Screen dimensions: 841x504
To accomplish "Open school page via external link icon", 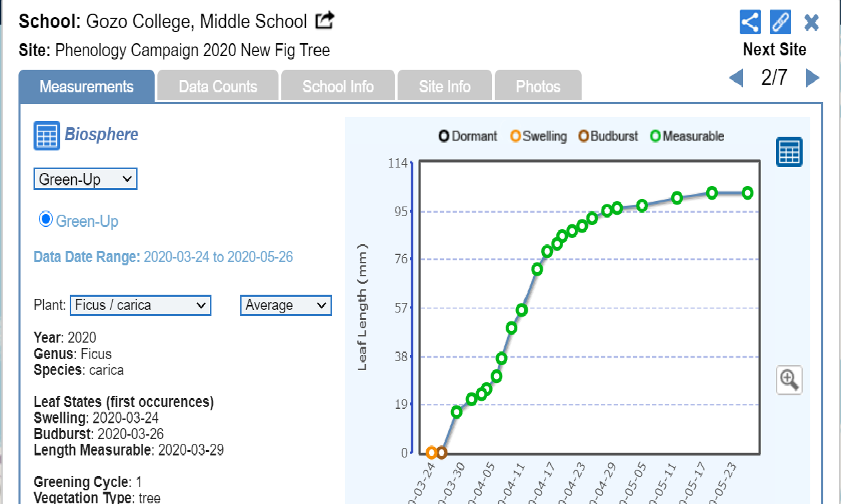I will tap(324, 21).
